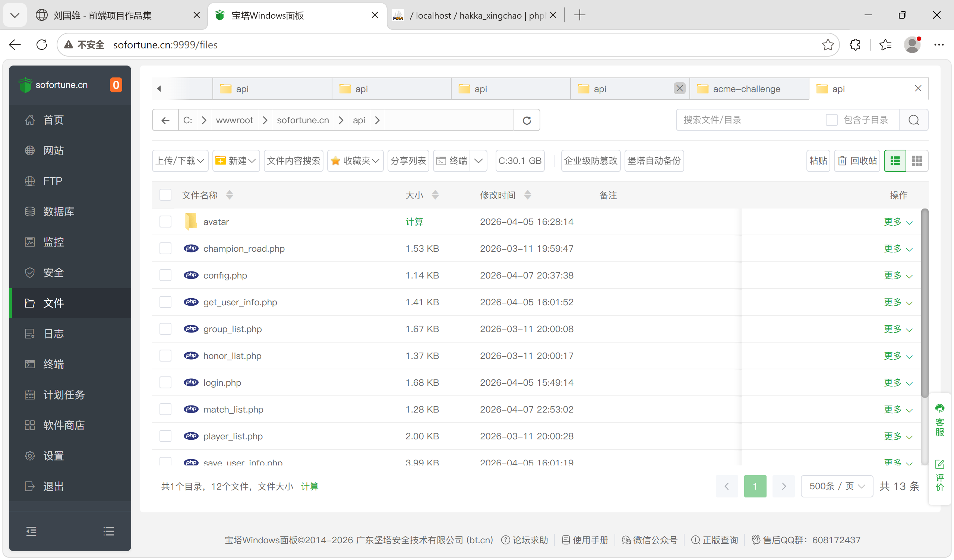Screen dimensions: 954x560
Task: Open 新建 create dropdown
Action: (x=236, y=161)
